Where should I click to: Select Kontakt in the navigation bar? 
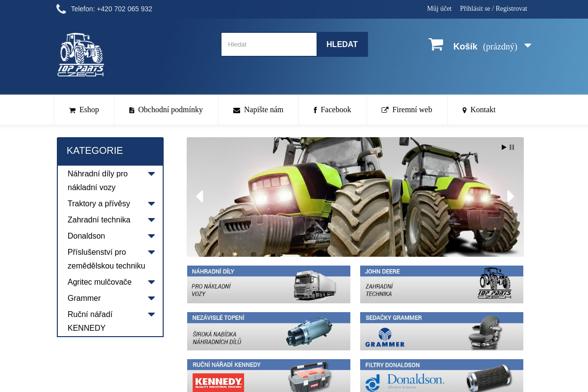(x=483, y=110)
